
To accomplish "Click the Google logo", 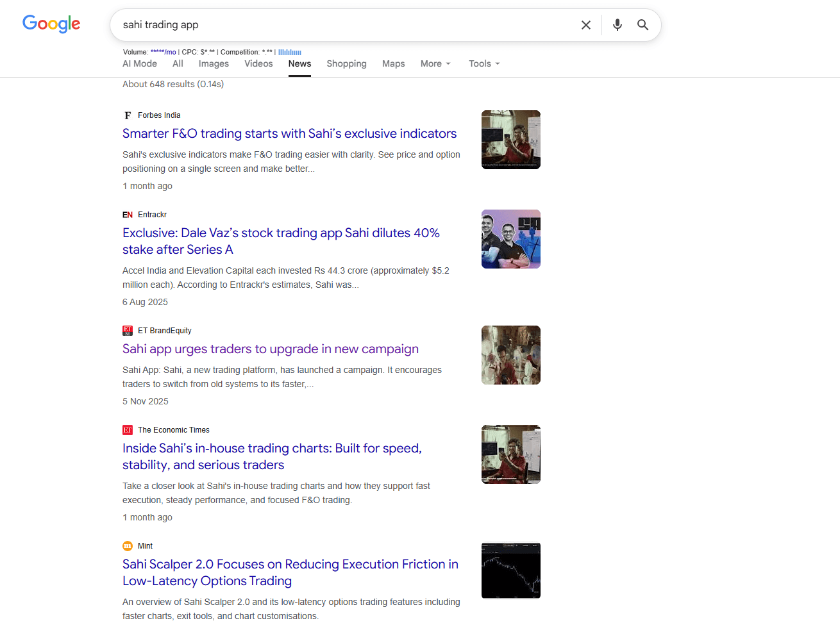I will click(51, 24).
